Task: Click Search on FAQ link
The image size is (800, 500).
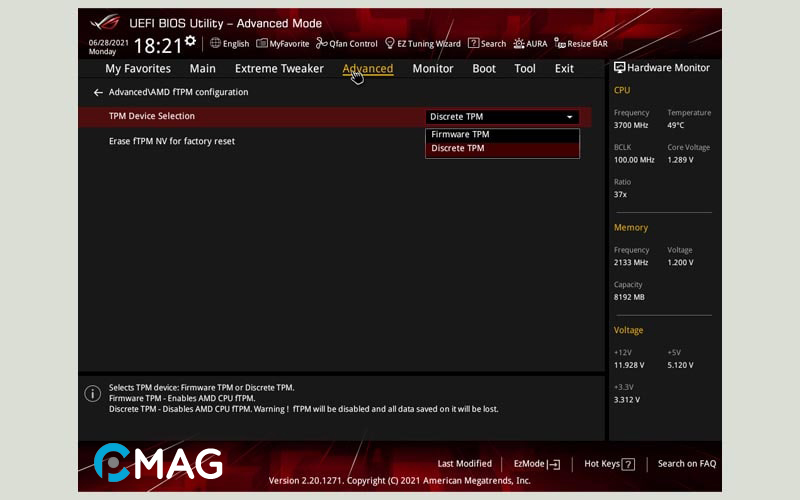Action: (x=687, y=464)
